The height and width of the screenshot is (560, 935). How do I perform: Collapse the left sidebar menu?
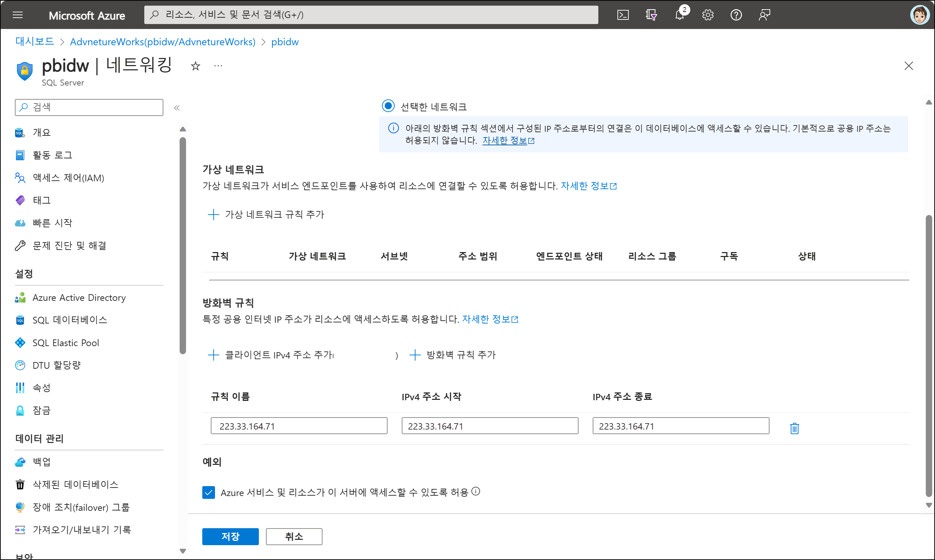pyautogui.click(x=177, y=108)
